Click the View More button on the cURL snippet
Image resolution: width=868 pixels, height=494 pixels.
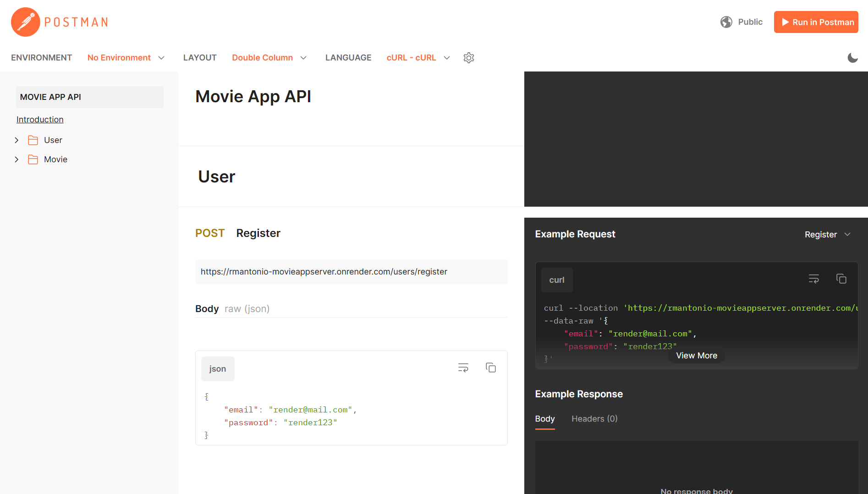(x=696, y=355)
